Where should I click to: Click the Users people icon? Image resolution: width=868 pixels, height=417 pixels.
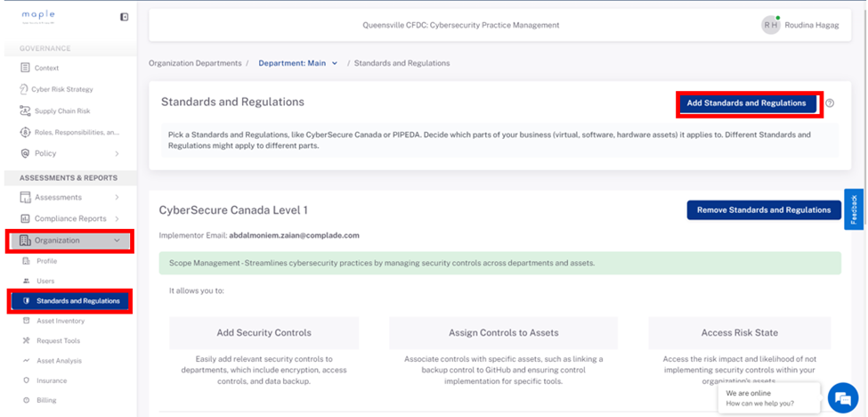(x=26, y=281)
